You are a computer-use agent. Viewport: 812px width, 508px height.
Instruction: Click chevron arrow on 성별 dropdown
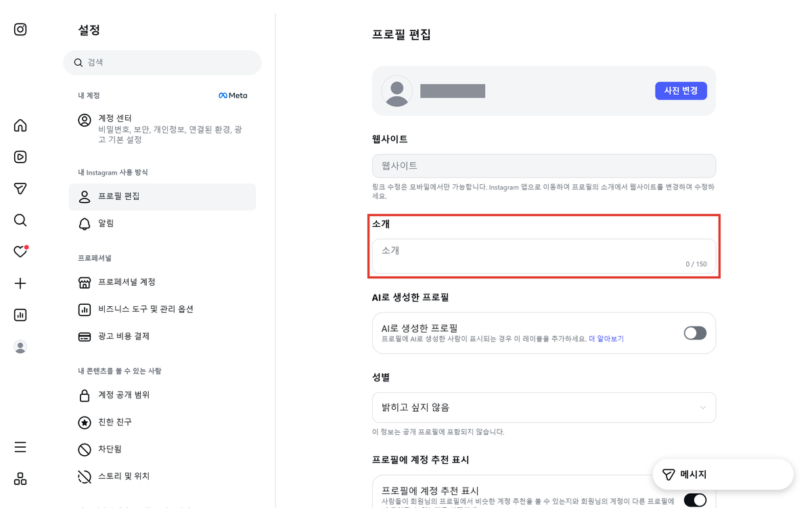(703, 408)
